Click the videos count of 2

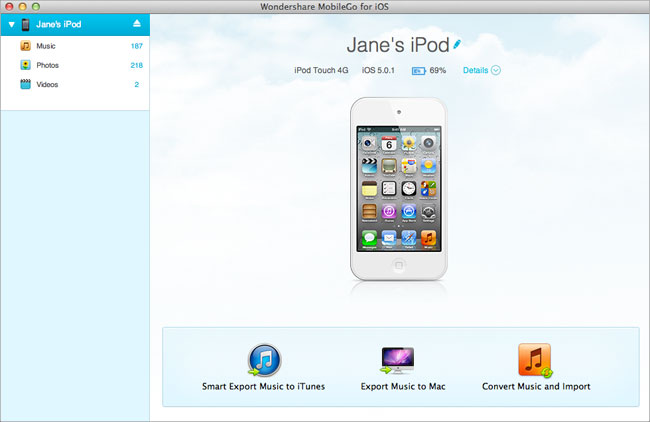(137, 84)
